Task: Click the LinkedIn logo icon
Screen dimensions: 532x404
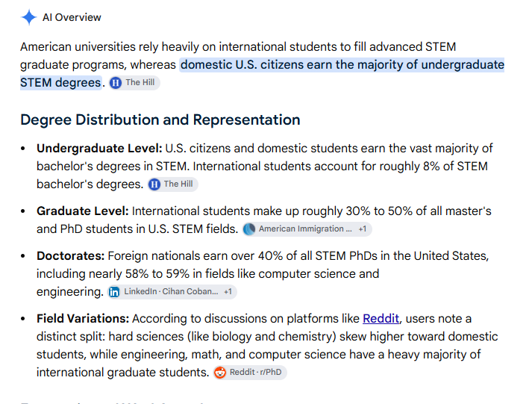Action: pyautogui.click(x=114, y=292)
